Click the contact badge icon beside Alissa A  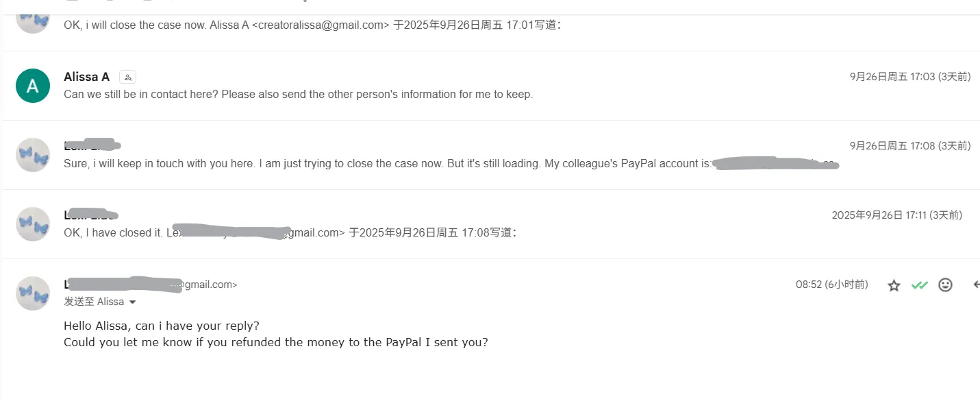[127, 77]
